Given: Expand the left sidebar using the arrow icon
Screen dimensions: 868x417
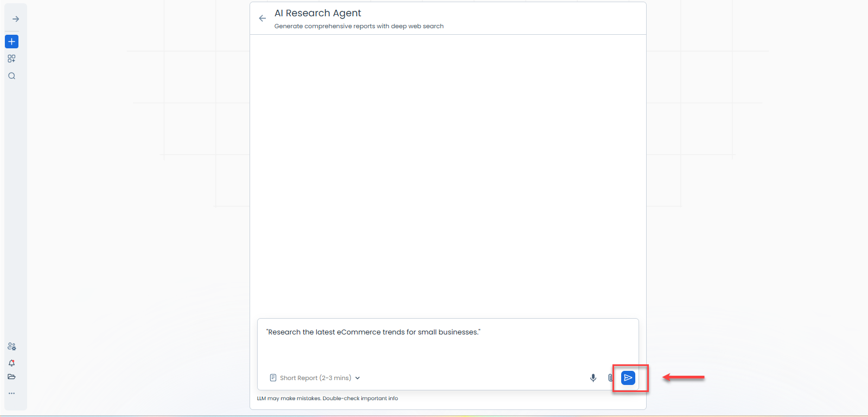Looking at the screenshot, I should point(16,19).
